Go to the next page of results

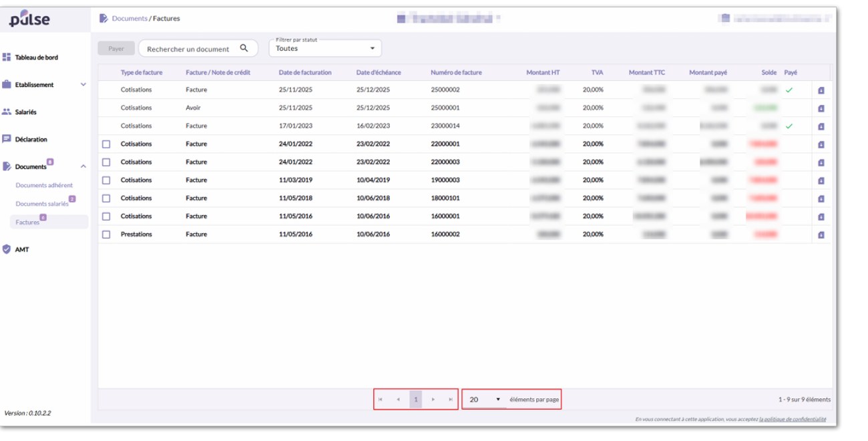pos(433,400)
